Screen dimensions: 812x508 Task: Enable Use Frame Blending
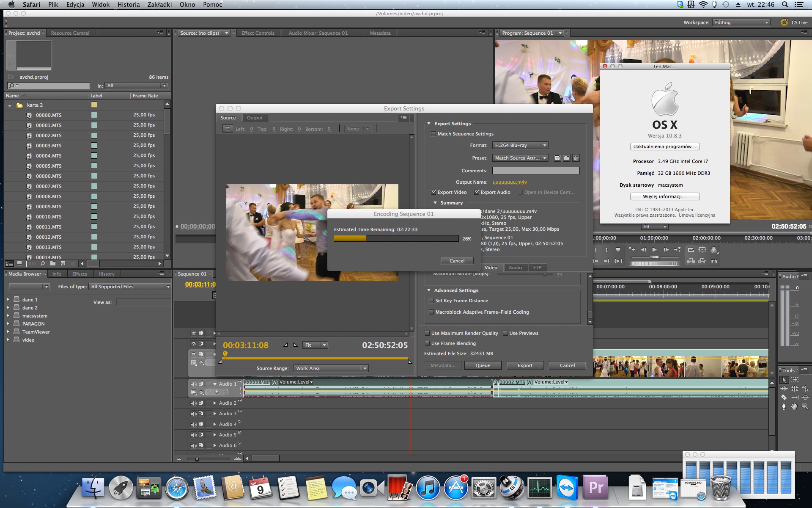[x=427, y=343]
